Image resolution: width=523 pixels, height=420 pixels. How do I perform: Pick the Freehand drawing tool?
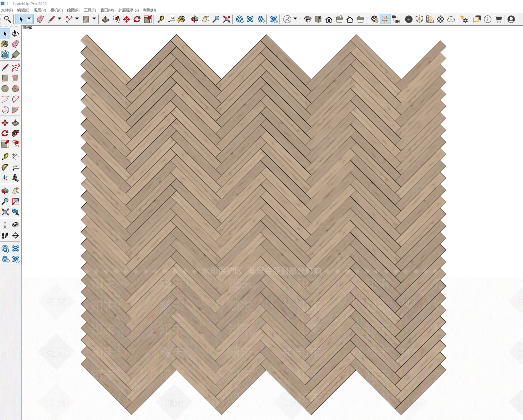(x=15, y=68)
